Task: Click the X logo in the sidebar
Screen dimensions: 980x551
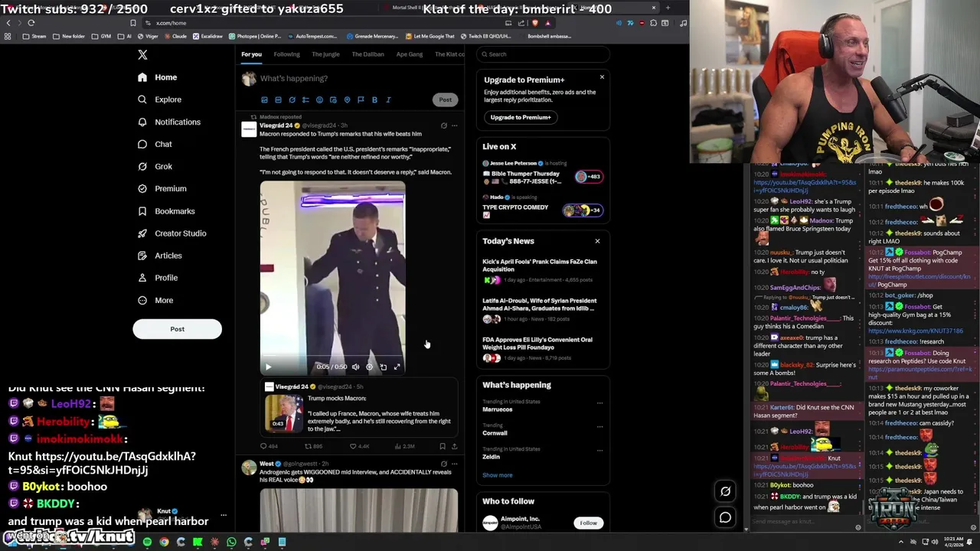Action: pyautogui.click(x=142, y=54)
